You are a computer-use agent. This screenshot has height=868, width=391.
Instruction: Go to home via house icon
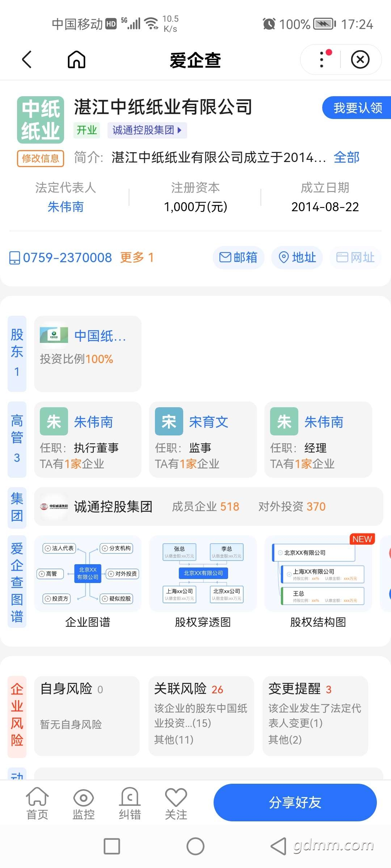coord(76,60)
